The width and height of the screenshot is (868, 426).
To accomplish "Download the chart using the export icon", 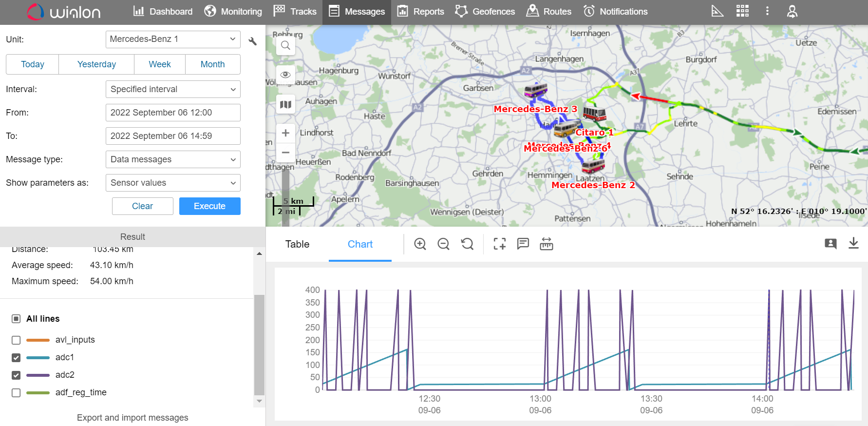I will pos(853,243).
